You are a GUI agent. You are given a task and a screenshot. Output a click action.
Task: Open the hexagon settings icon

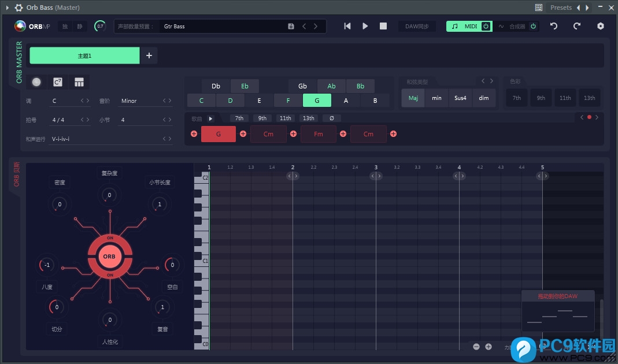pos(600,26)
